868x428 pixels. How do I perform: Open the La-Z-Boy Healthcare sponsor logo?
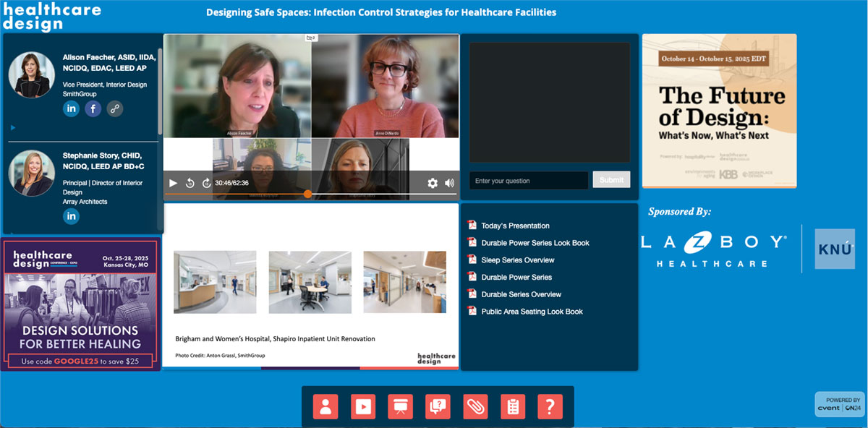[x=715, y=249]
